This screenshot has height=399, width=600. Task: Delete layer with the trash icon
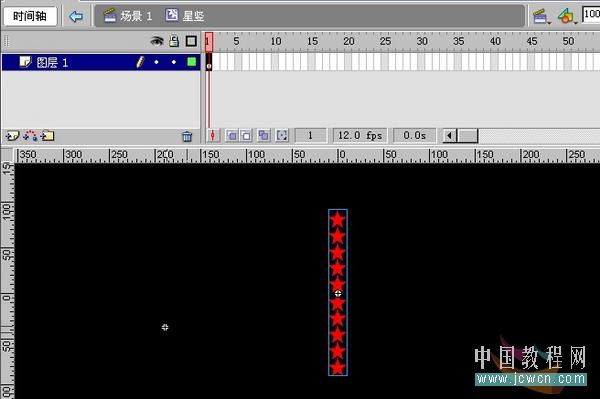click(187, 136)
